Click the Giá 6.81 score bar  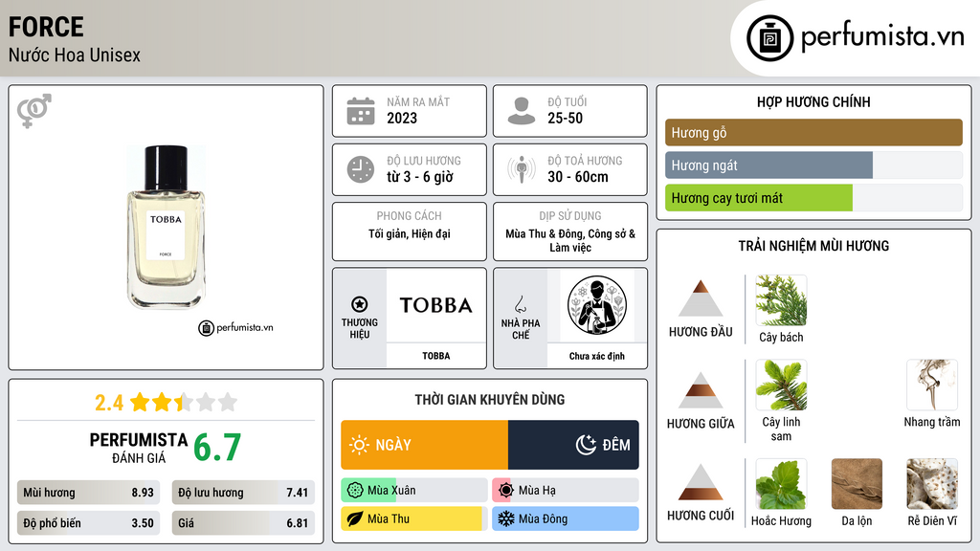pyautogui.click(x=243, y=523)
